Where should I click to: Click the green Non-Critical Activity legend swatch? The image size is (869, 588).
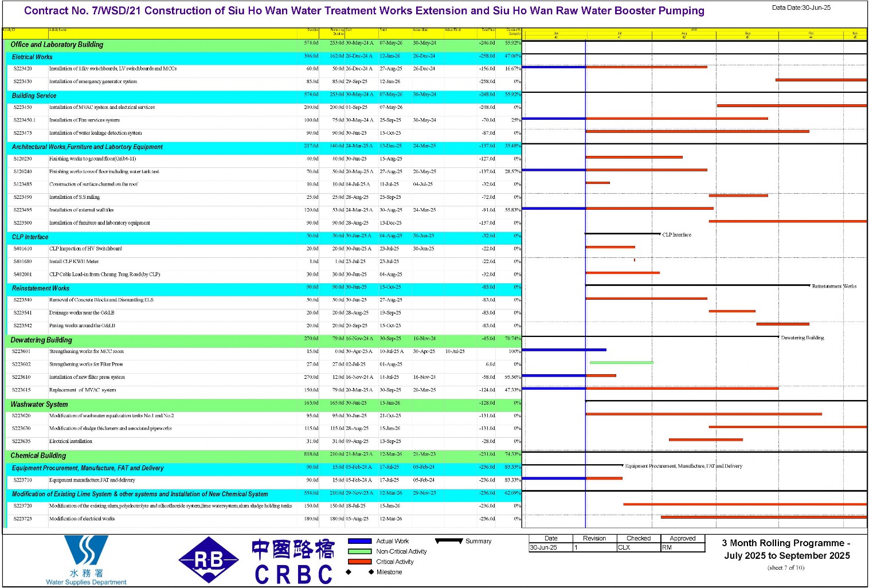[360, 551]
